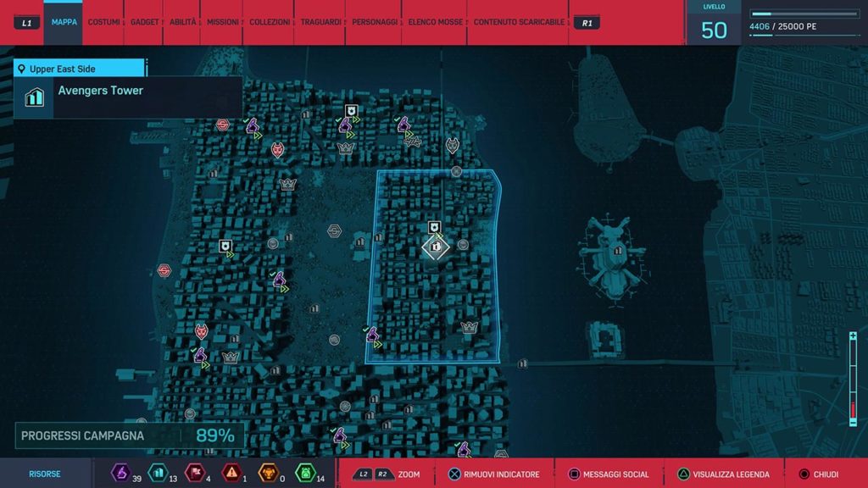Click the plus at top of zoom slider

(x=853, y=336)
